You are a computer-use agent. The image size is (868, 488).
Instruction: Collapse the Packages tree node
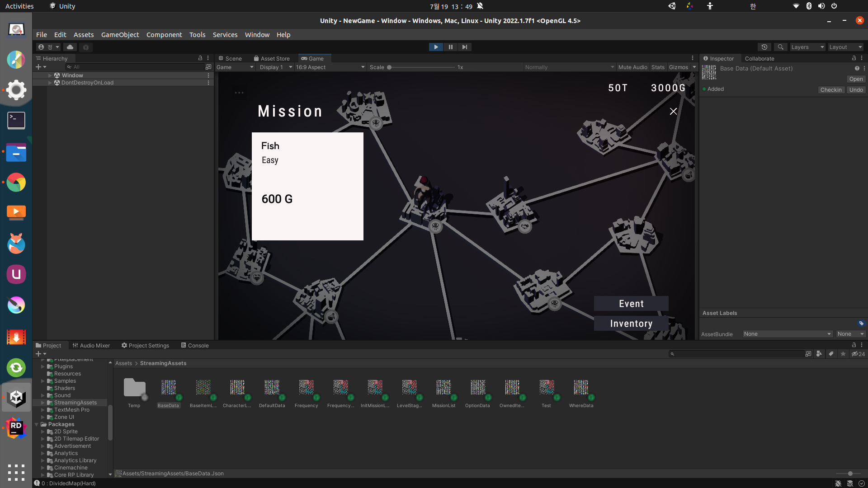tap(37, 424)
